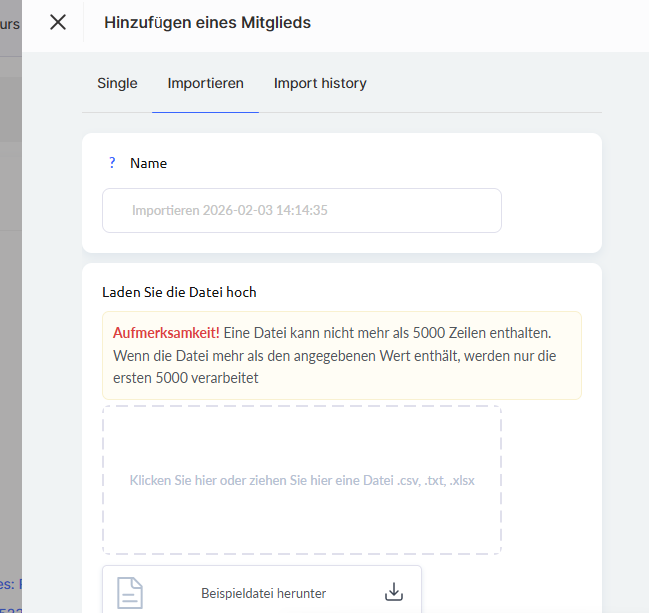
Task: Click the dashed file upload drop zone
Action: point(301,440)
